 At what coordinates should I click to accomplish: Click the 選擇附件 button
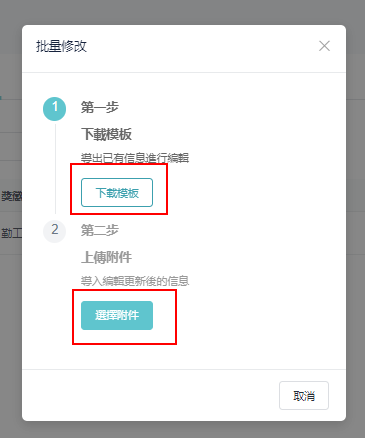(117, 315)
